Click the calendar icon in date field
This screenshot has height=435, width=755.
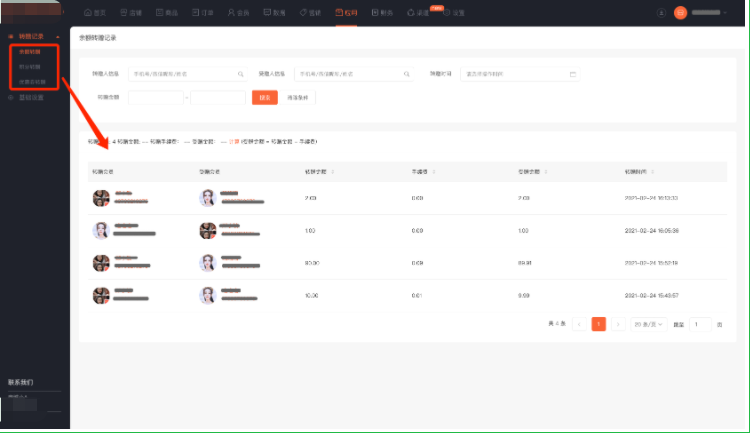573,74
